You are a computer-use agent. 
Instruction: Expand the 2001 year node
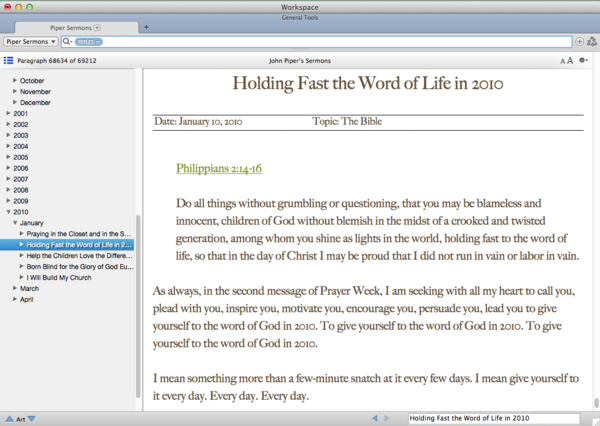pos(8,113)
